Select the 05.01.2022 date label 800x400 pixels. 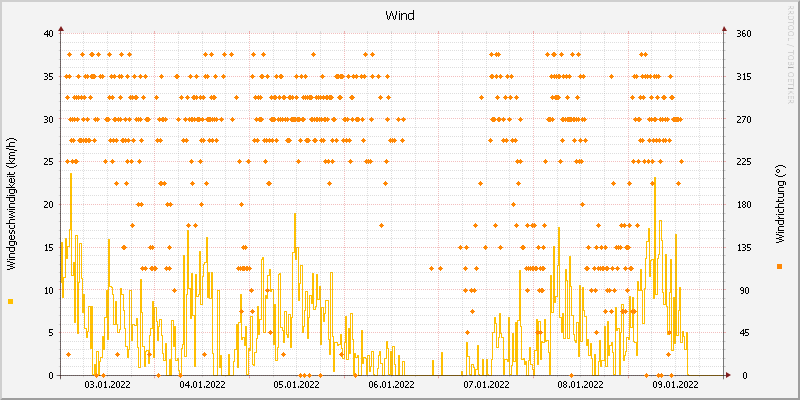pyautogui.click(x=297, y=384)
